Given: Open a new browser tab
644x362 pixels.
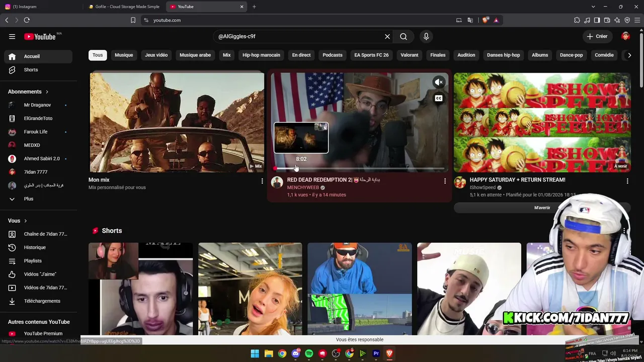Looking at the screenshot, I should [254, 7].
